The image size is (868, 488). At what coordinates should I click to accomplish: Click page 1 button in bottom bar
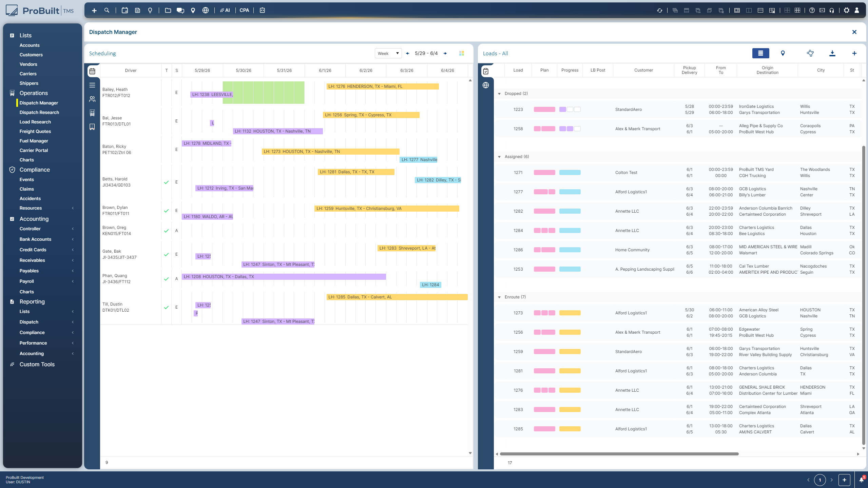[x=820, y=480]
